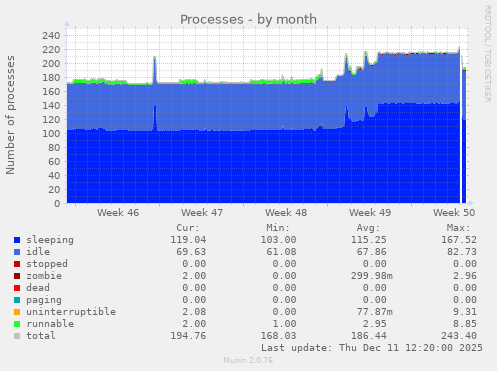The image size is (497, 371).
Task: Click the 240 y-axis tick label
Action: [x=51, y=35]
